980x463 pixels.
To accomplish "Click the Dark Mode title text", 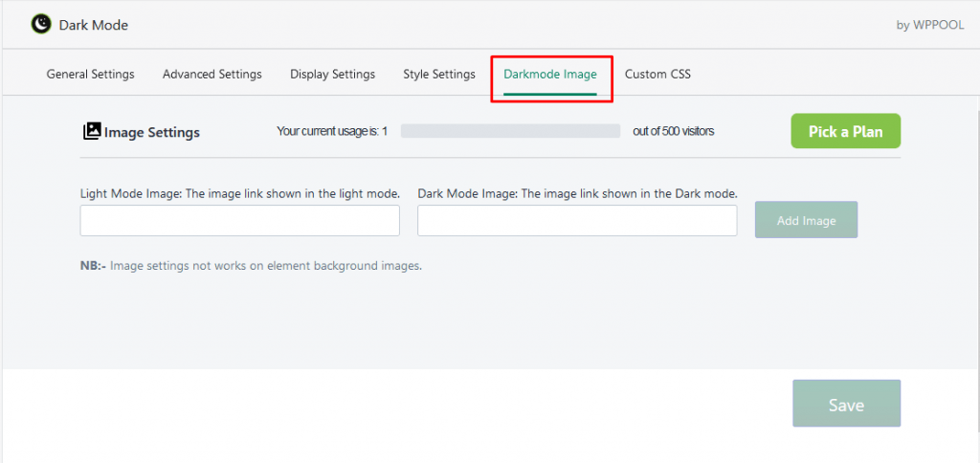I will 94,26.
